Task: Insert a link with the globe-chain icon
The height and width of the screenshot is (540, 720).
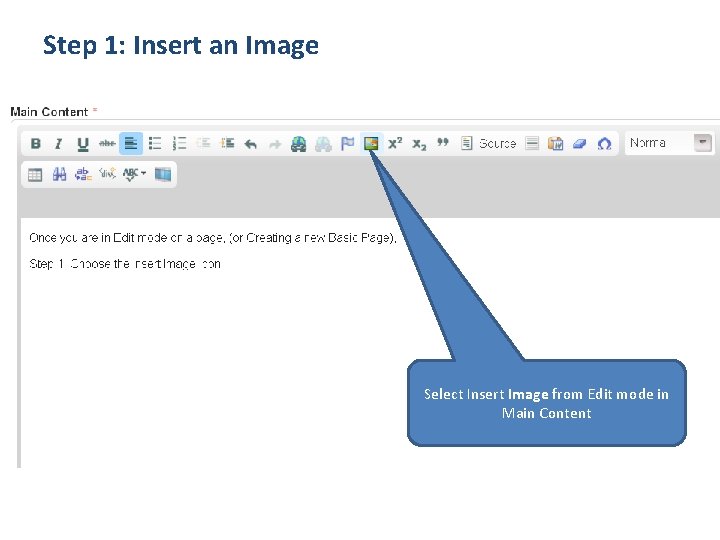Action: (298, 144)
